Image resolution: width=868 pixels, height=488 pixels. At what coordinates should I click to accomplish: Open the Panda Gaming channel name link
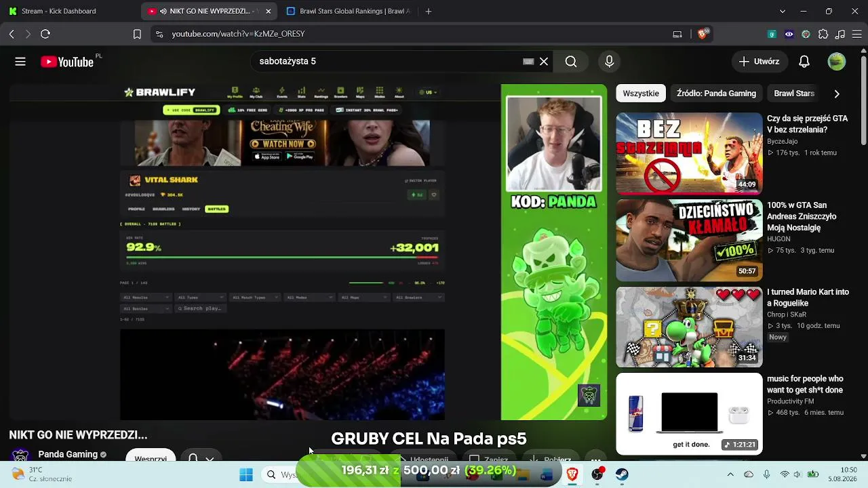click(67, 455)
